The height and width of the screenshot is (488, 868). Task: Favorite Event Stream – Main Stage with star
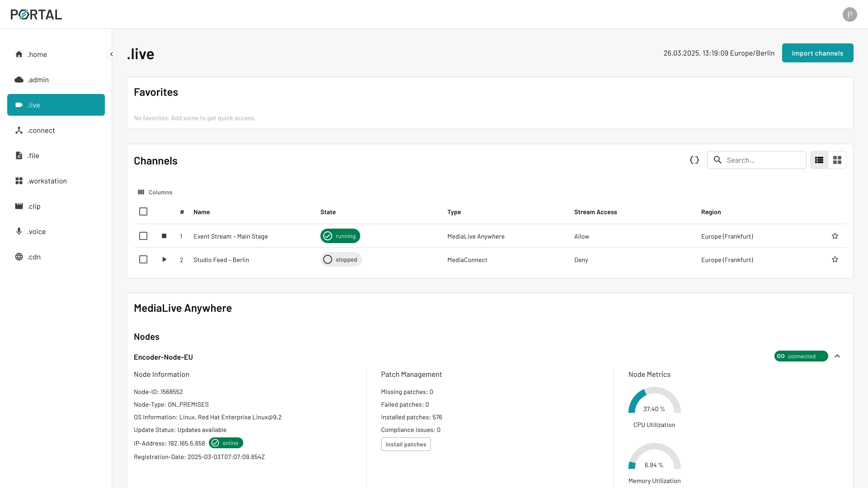835,236
